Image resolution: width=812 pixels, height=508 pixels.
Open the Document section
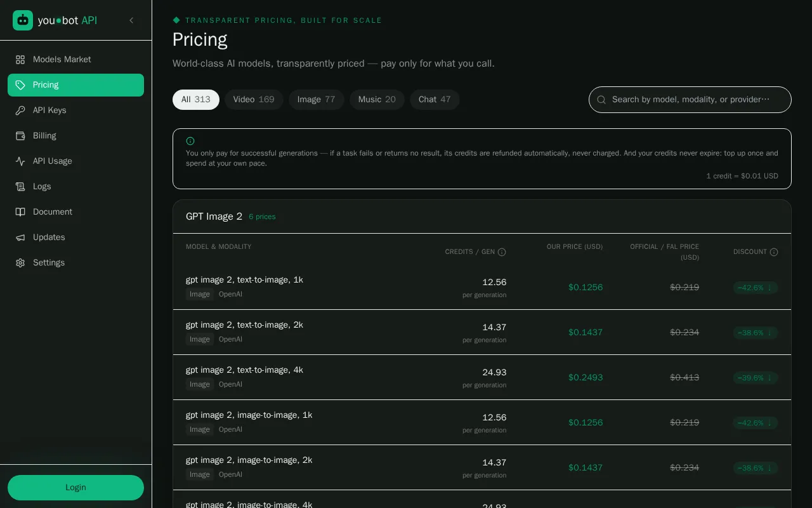tap(75, 211)
